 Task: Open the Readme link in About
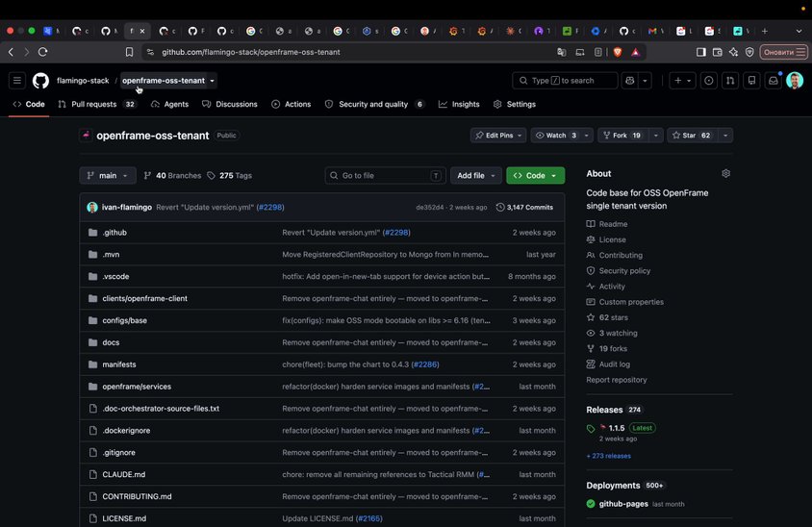click(x=613, y=224)
